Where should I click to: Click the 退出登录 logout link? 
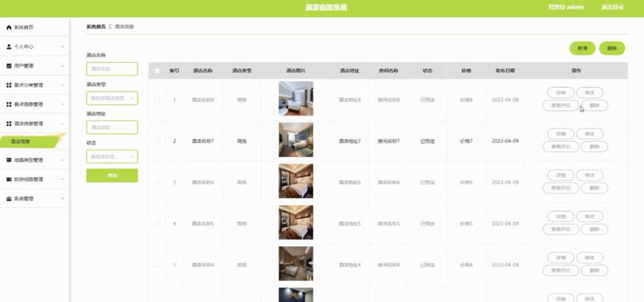612,8
